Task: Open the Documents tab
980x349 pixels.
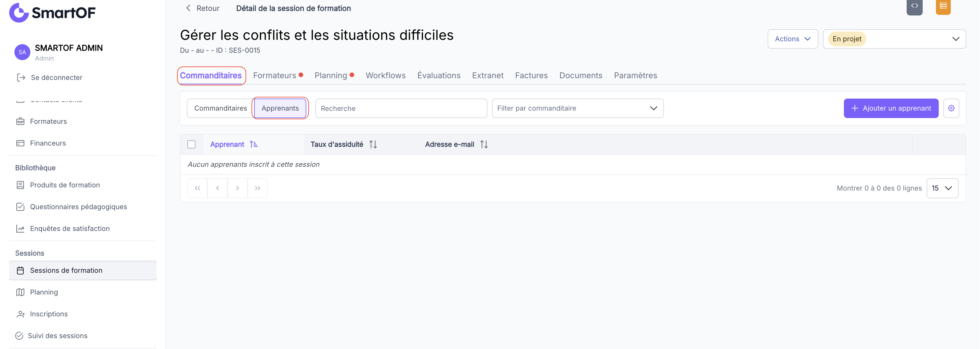Action: point(581,75)
